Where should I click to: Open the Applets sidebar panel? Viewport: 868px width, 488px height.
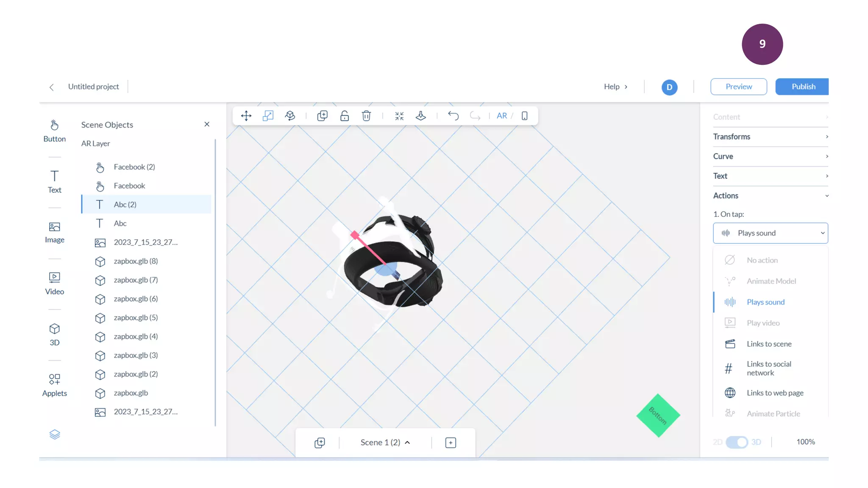54,385
